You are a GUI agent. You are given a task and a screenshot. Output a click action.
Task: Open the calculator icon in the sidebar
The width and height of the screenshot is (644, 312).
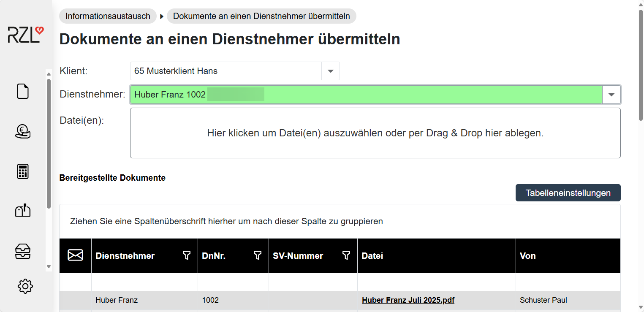(x=23, y=171)
